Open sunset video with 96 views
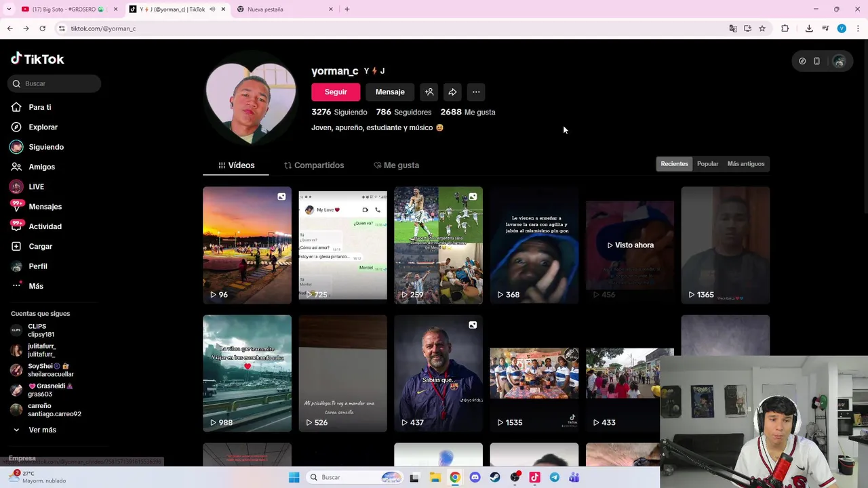Screen dimensions: 868x488 (x=247, y=245)
